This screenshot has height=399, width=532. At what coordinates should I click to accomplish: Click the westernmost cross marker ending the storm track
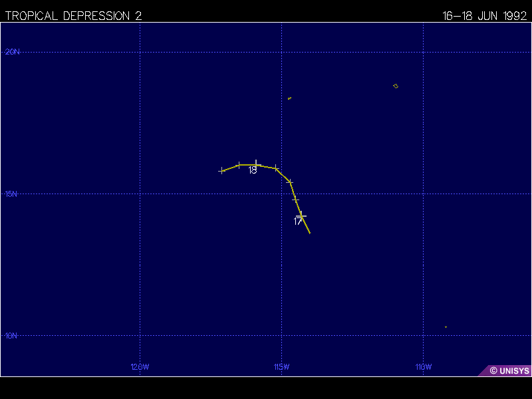[x=221, y=171]
